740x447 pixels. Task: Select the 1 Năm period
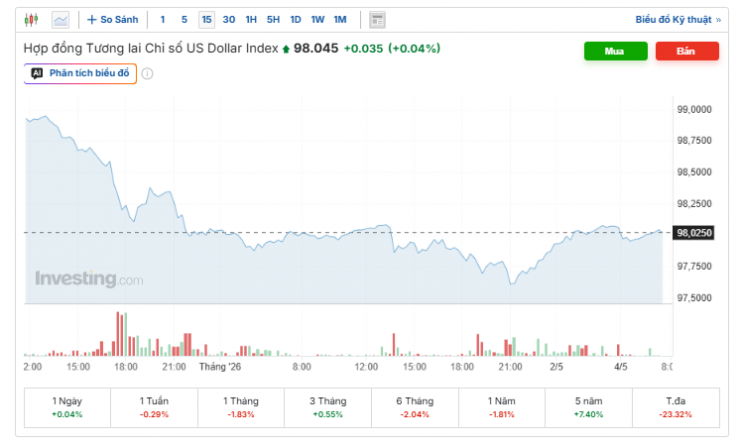click(501, 407)
